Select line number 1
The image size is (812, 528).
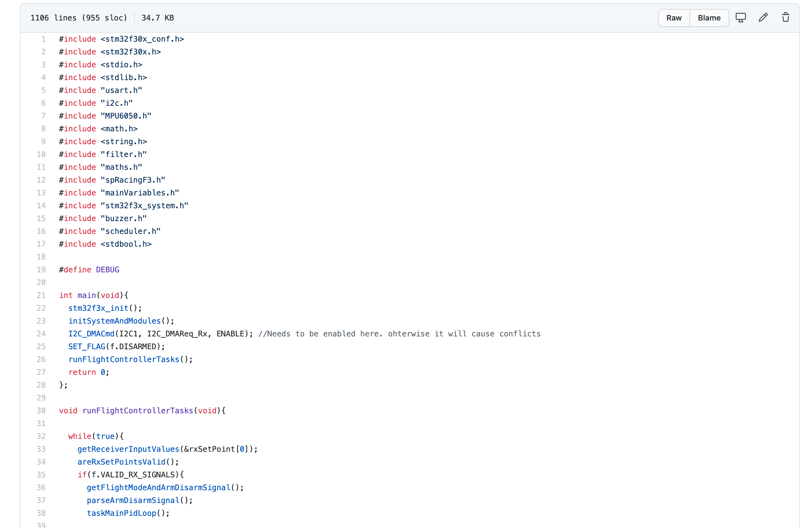point(43,39)
